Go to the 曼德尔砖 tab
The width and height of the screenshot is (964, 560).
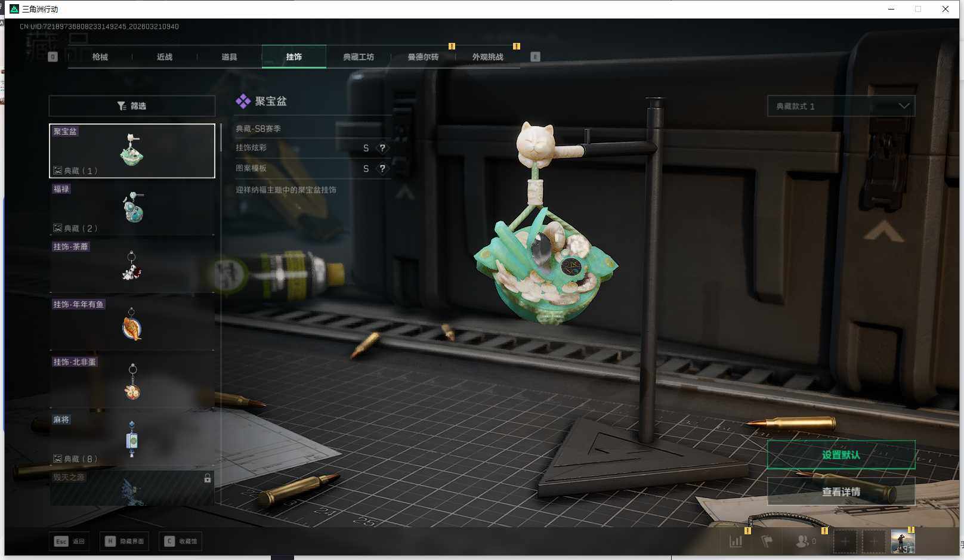pos(423,57)
